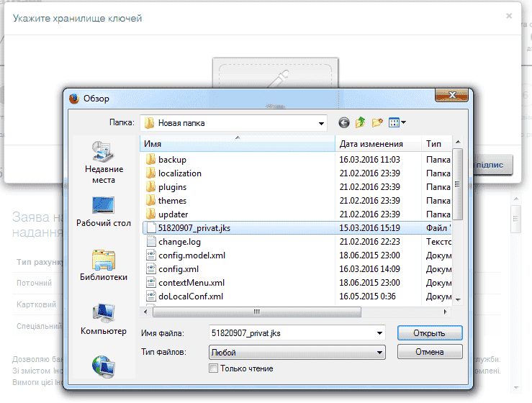This screenshot has height=403, width=532.
Task: Enable the Только чтение checkbox
Action: [x=213, y=368]
